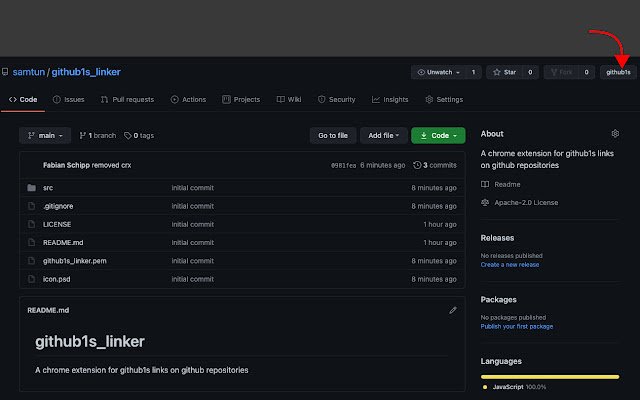Viewport: 640px width, 400px height.
Task: Click the repository icon beside samtun
Action: (x=5, y=72)
